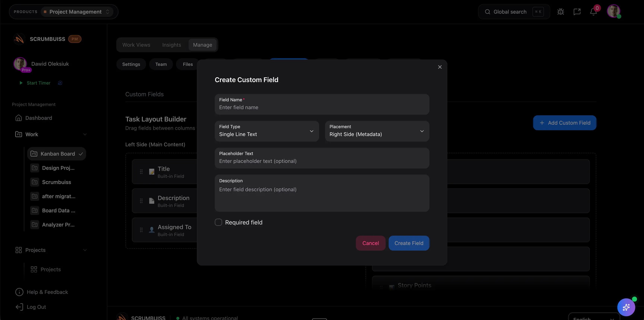Image resolution: width=644 pixels, height=320 pixels.
Task: Open the Team tab under Manage
Action: [x=161, y=64]
